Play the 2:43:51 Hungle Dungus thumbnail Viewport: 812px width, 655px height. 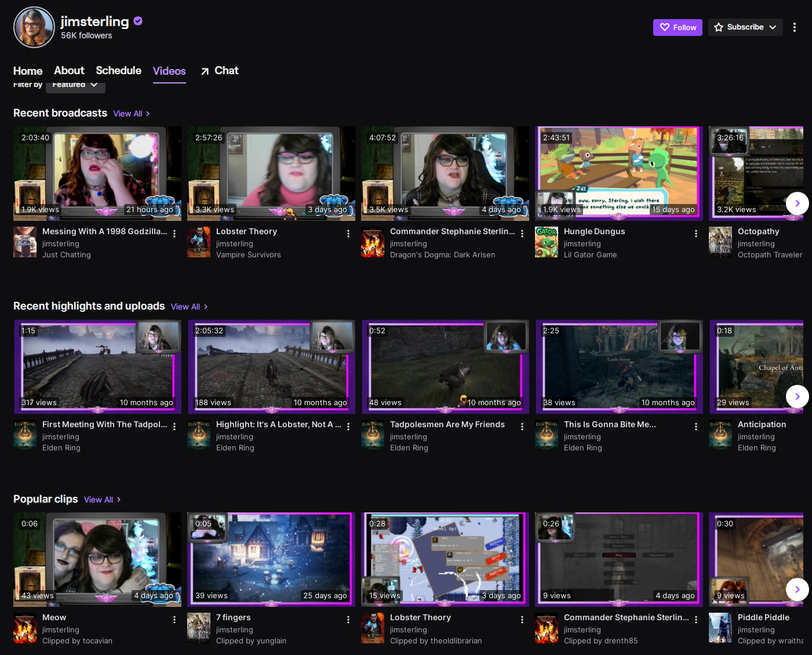(619, 173)
